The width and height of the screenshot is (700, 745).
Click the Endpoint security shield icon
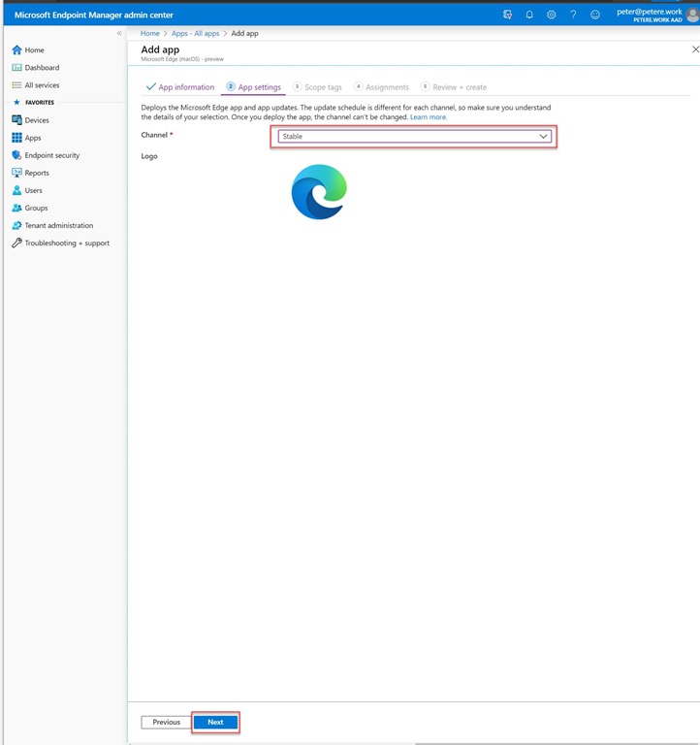pos(16,155)
